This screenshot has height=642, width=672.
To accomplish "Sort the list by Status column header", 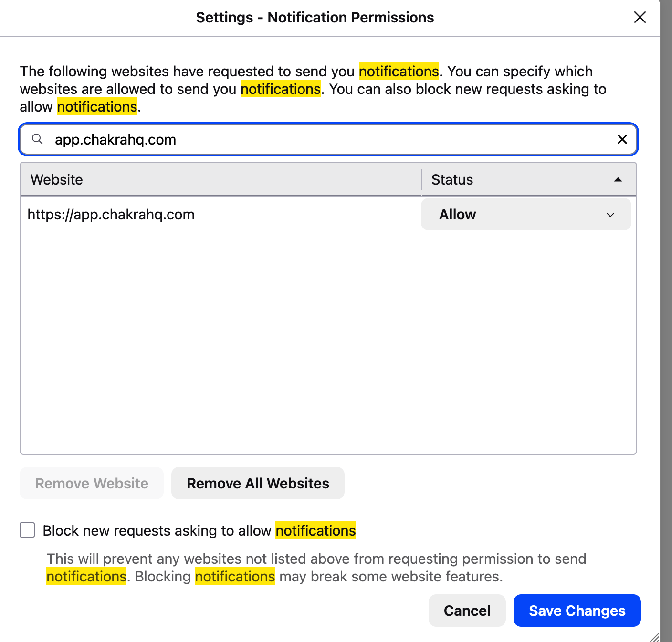I will (515, 180).
